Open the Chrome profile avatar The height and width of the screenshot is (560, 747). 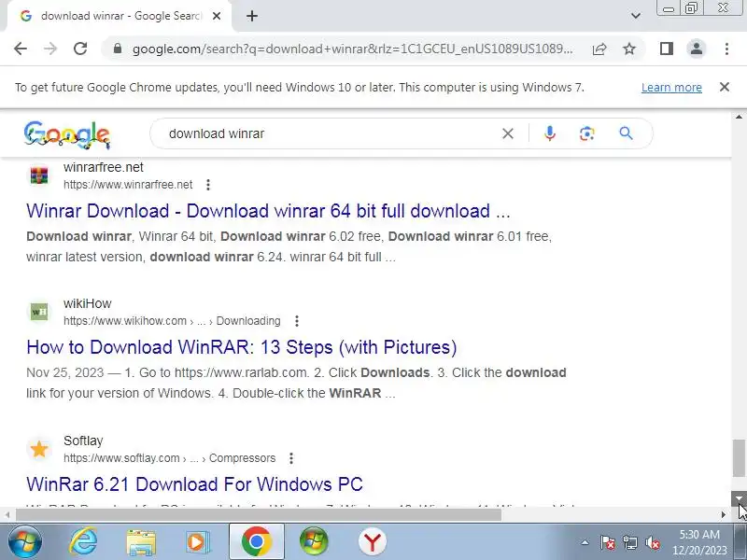pyautogui.click(x=696, y=49)
